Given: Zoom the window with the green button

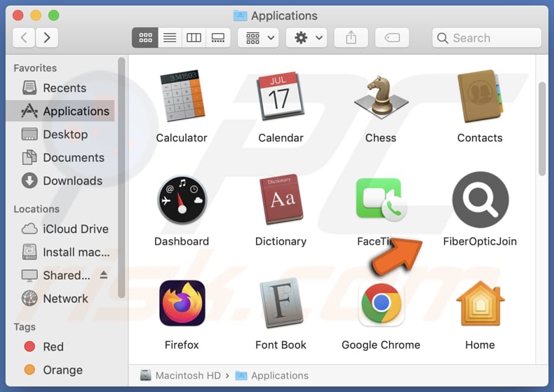Looking at the screenshot, I should pos(54,15).
